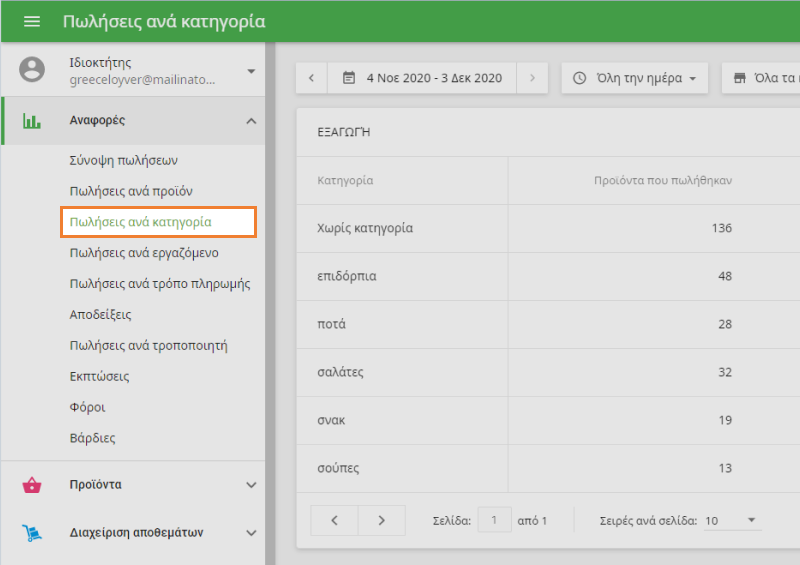Click the page number input field
800x565 pixels.
[494, 521]
